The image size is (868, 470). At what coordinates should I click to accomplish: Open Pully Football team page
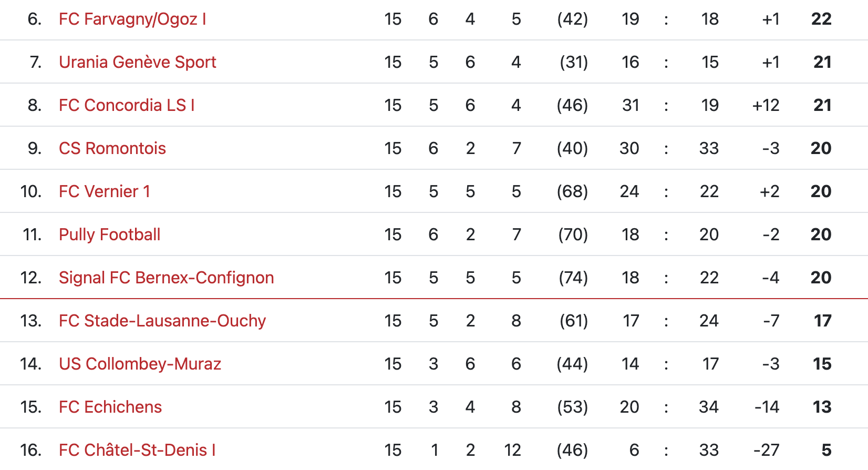coord(110,234)
